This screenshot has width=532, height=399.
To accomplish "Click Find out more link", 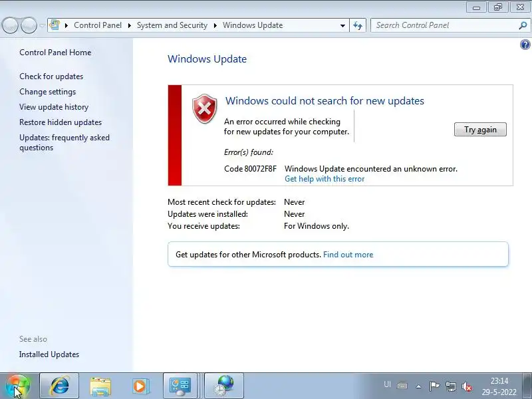I will tap(348, 255).
